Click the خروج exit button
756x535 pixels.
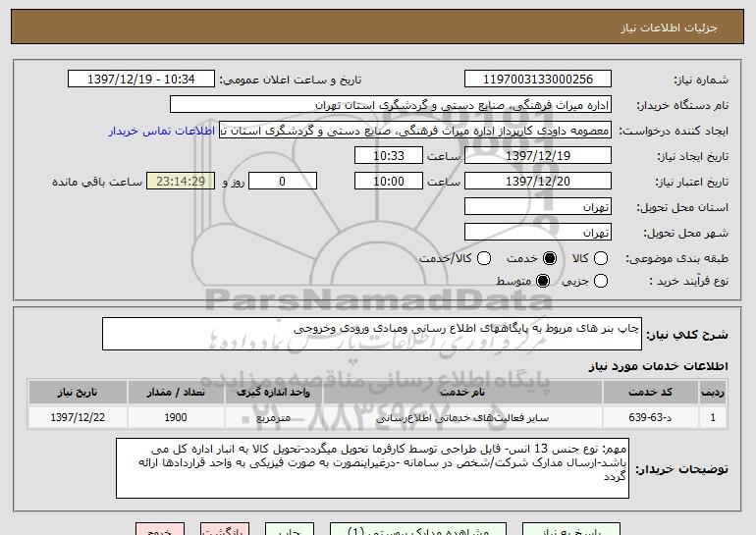coord(160,529)
